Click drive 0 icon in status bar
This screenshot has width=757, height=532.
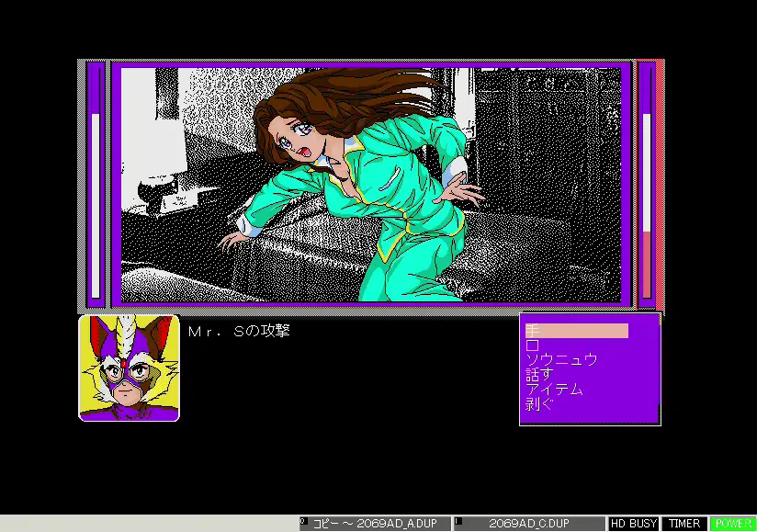click(304, 521)
